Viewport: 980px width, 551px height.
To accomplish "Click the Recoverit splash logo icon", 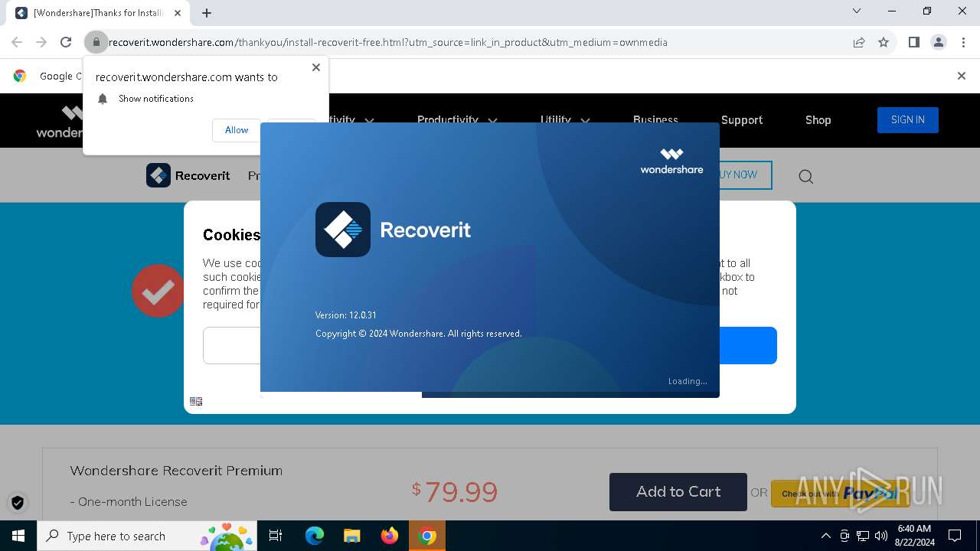I will tap(343, 230).
